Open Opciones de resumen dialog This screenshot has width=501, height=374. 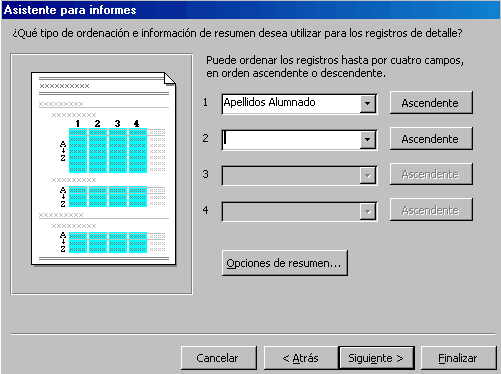pyautogui.click(x=285, y=263)
